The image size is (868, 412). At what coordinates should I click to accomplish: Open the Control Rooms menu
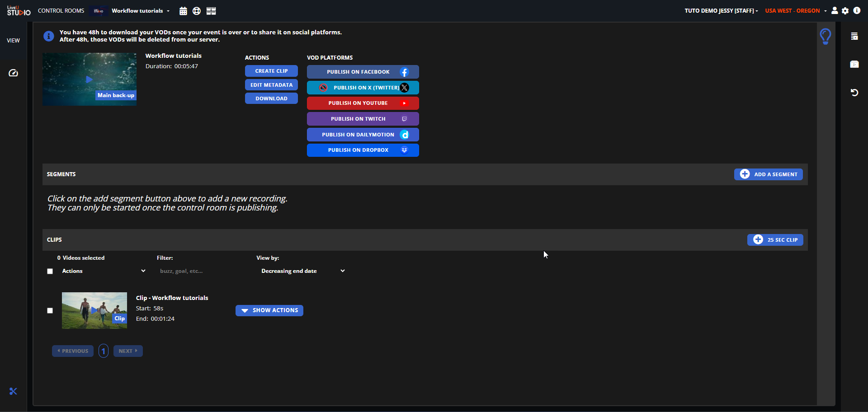[61, 11]
